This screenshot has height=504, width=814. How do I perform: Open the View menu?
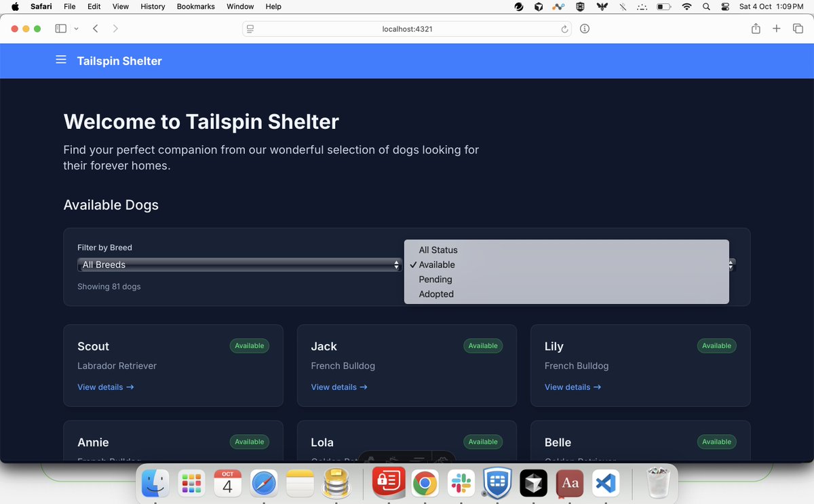pos(120,7)
